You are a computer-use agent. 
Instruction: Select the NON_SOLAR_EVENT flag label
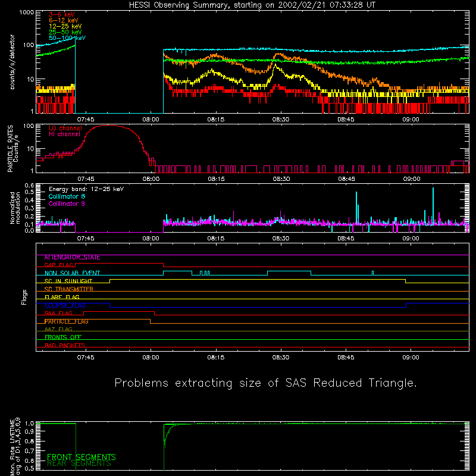72,273
